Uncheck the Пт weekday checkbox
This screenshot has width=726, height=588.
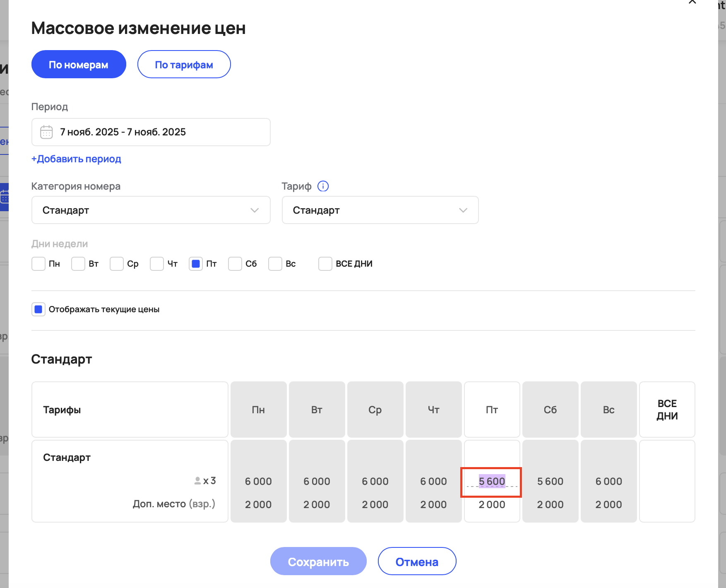pyautogui.click(x=196, y=264)
